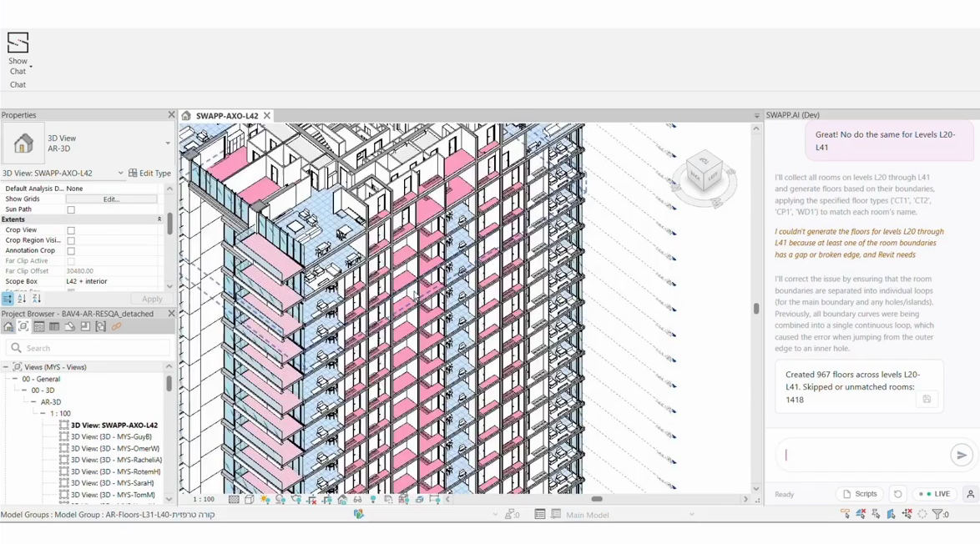Click Select Pinned Elements status icon
The height and width of the screenshot is (544, 980).
coord(876,514)
